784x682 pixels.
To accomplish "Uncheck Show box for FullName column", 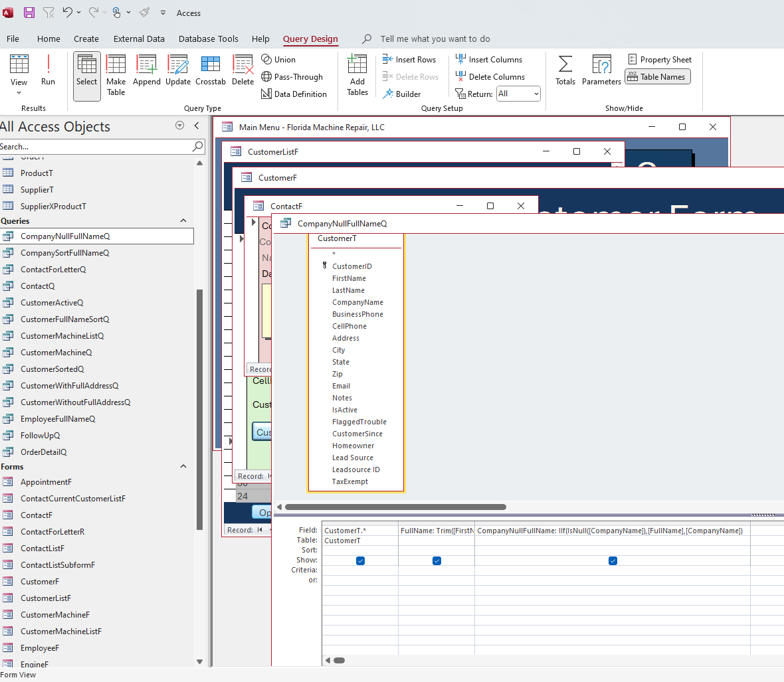I will click(x=437, y=561).
